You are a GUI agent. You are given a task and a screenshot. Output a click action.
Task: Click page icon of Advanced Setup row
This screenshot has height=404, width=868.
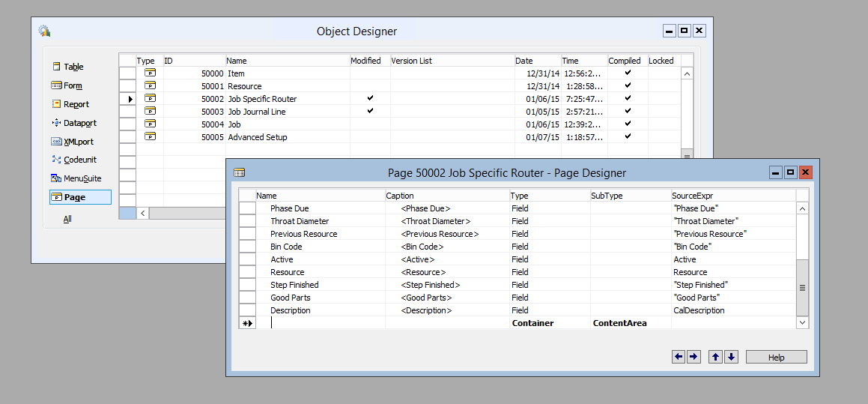point(150,137)
